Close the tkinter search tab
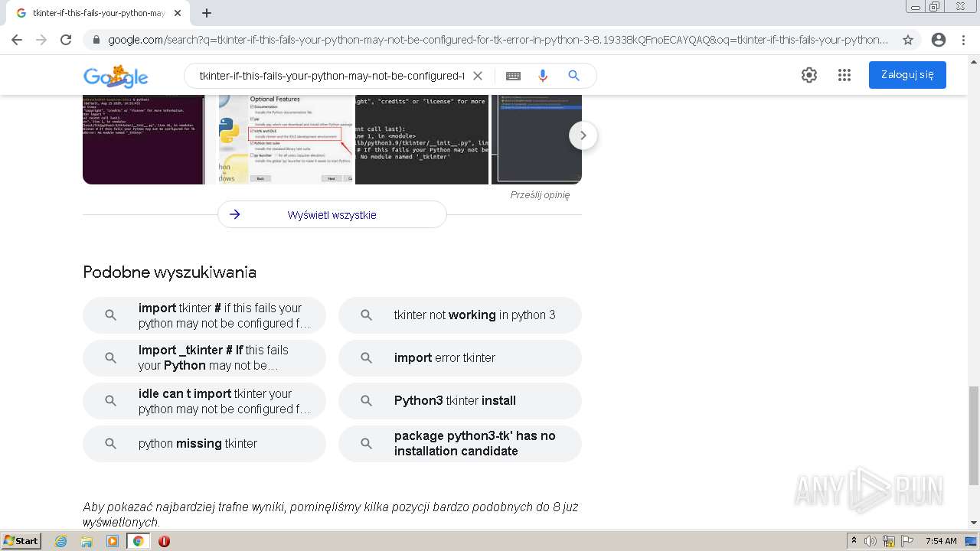The height and width of the screenshot is (551, 980). tap(178, 13)
